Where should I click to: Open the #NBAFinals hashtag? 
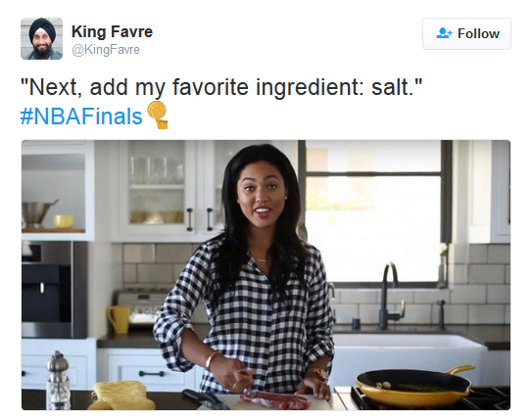(81, 116)
